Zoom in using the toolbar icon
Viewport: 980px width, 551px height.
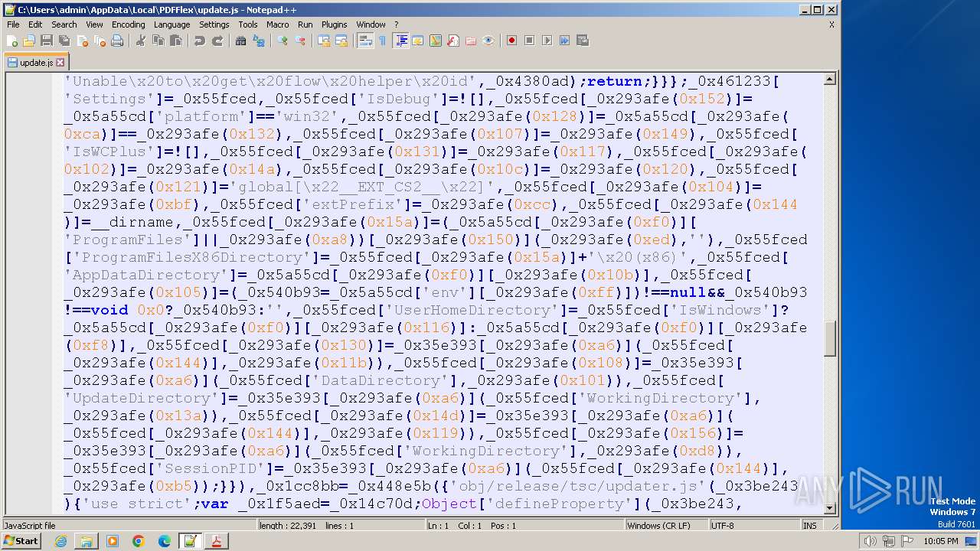coord(283,41)
